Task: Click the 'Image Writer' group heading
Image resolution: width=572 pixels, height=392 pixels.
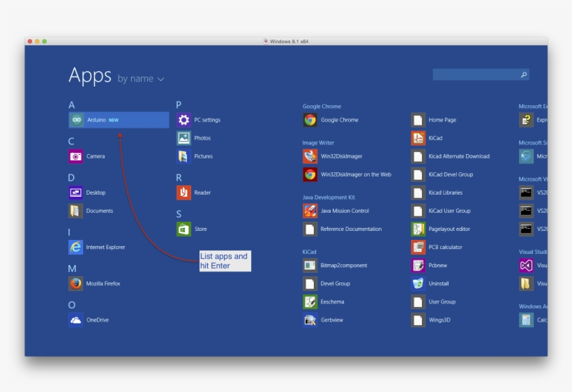Action: [x=318, y=143]
